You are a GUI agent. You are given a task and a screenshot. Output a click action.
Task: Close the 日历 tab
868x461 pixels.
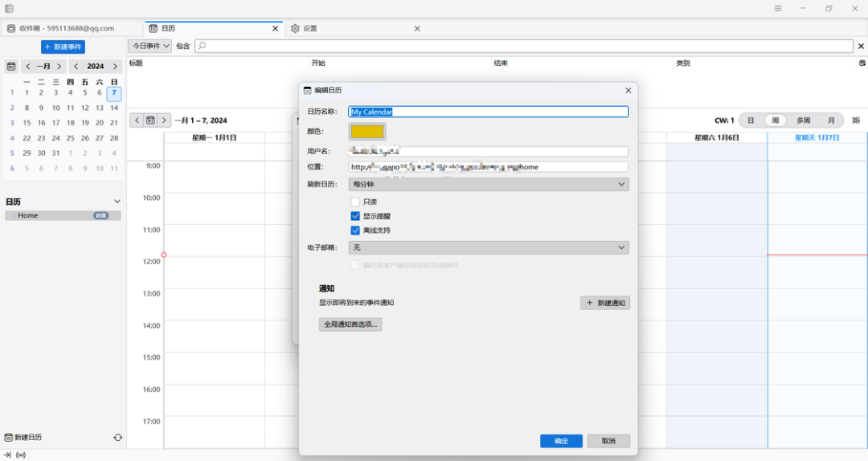(275, 28)
